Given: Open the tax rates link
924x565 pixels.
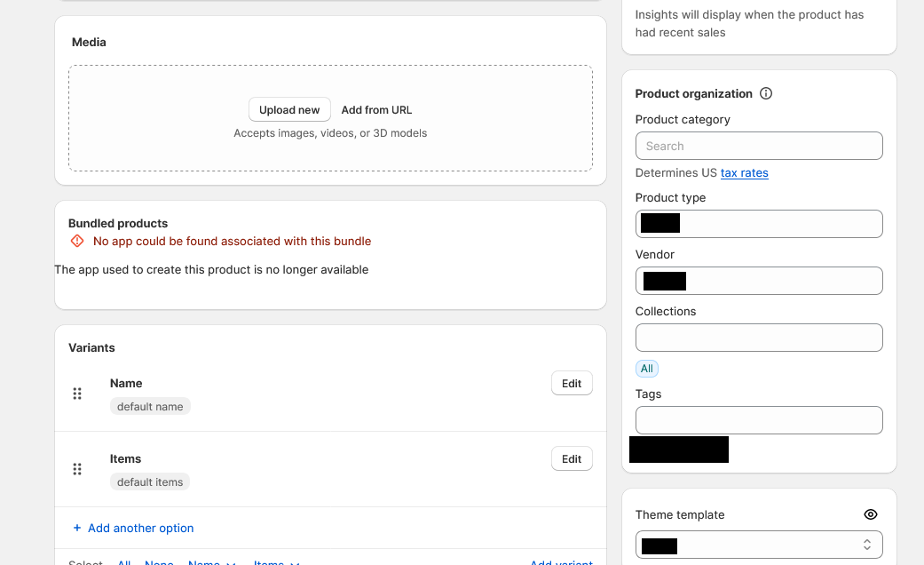Looking at the screenshot, I should click(x=744, y=172).
